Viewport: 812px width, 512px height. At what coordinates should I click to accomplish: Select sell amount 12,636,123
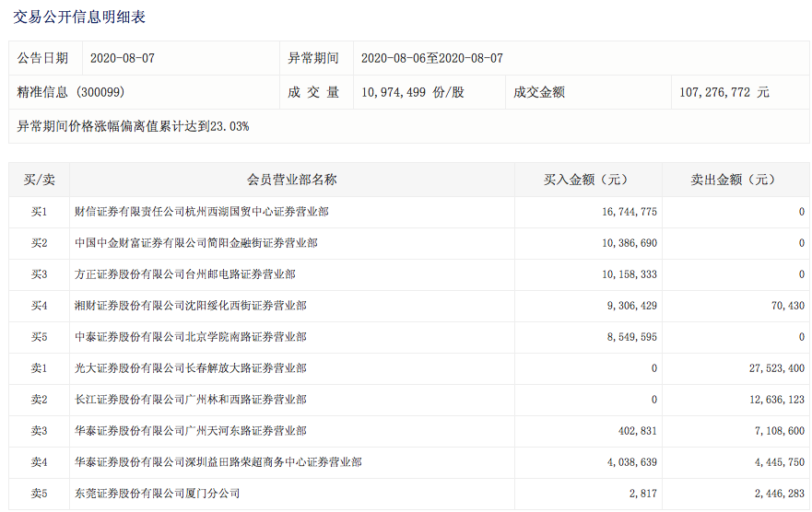(x=777, y=400)
